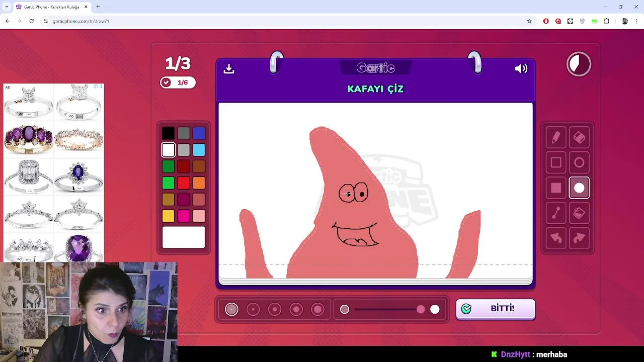
Task: Pick the dark red color swatch
Action: 184,166
